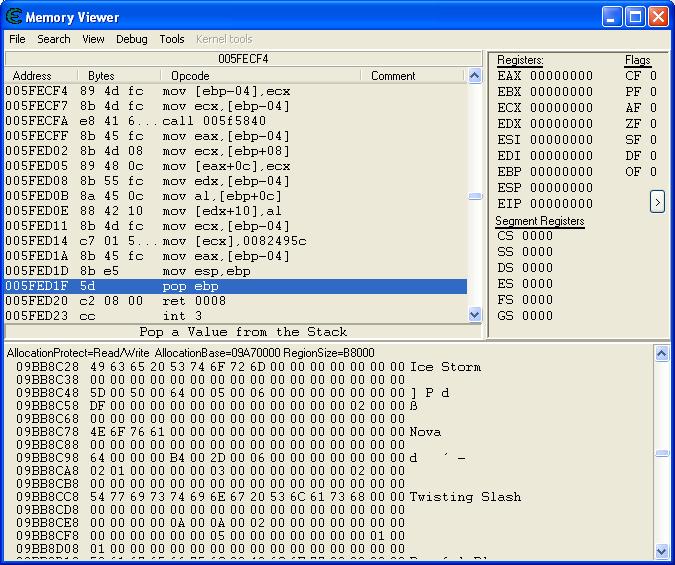
Task: Click the Address column header
Action: pyautogui.click(x=32, y=76)
